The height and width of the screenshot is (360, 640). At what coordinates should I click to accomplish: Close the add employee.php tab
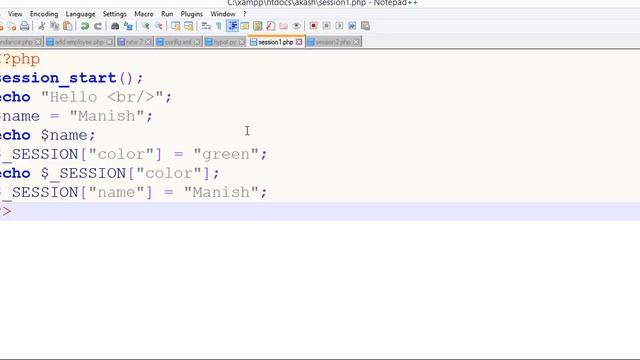(x=109, y=42)
